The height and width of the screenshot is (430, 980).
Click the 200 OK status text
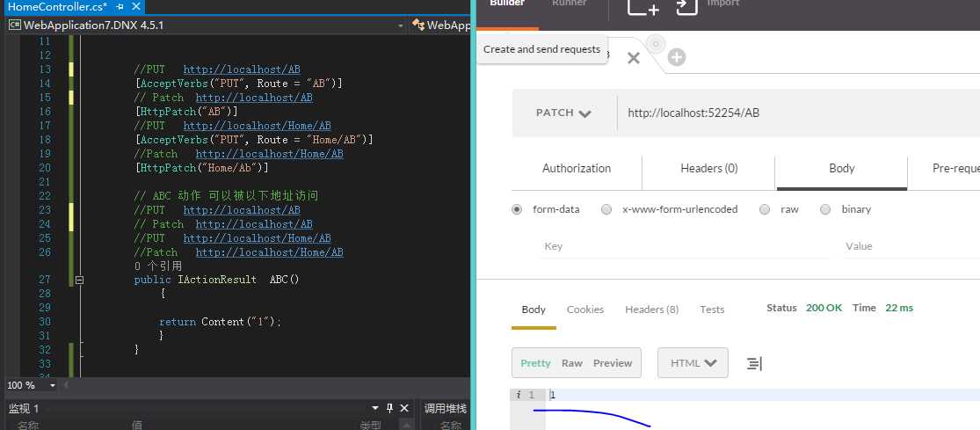[824, 308]
